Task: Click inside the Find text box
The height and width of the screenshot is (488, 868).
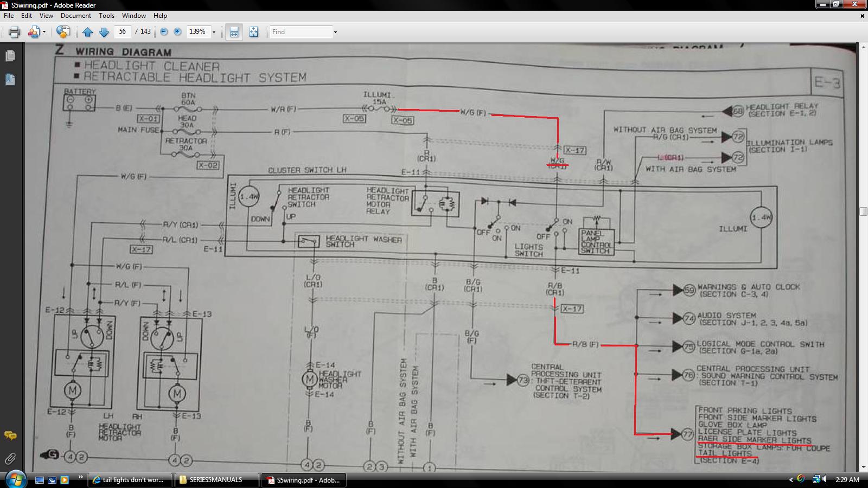Action: pyautogui.click(x=301, y=32)
